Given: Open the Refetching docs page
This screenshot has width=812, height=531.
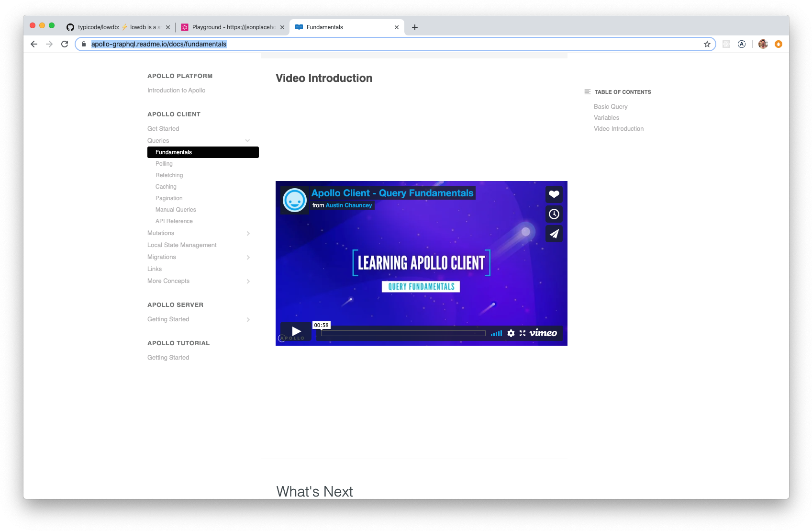Looking at the screenshot, I should 169,175.
